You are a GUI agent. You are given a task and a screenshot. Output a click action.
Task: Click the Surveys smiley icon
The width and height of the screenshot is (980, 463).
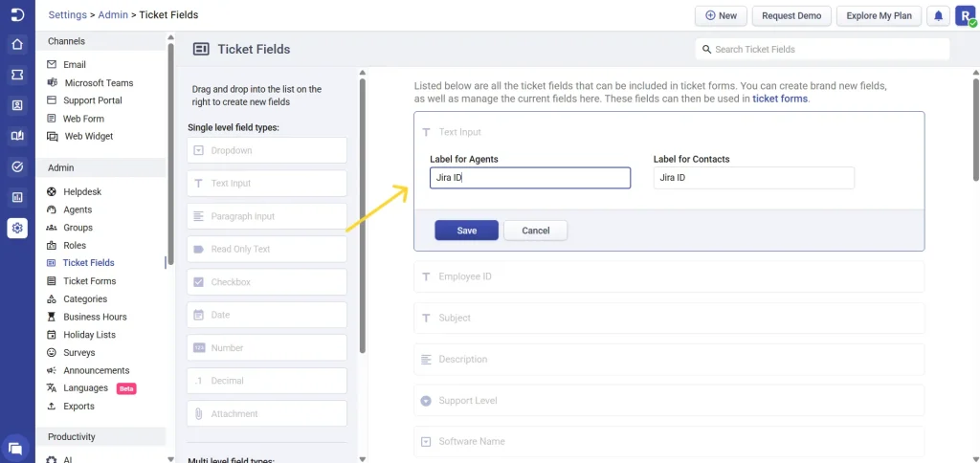point(52,352)
